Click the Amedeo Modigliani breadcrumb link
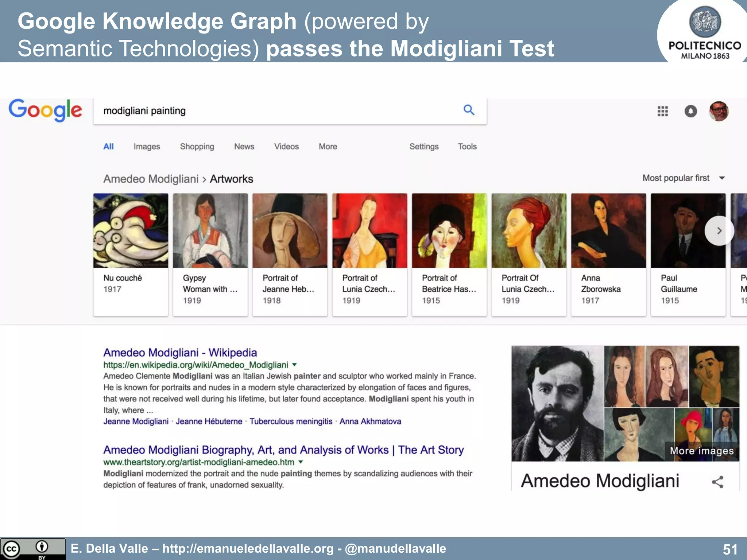The width and height of the screenshot is (747, 560). 151,179
